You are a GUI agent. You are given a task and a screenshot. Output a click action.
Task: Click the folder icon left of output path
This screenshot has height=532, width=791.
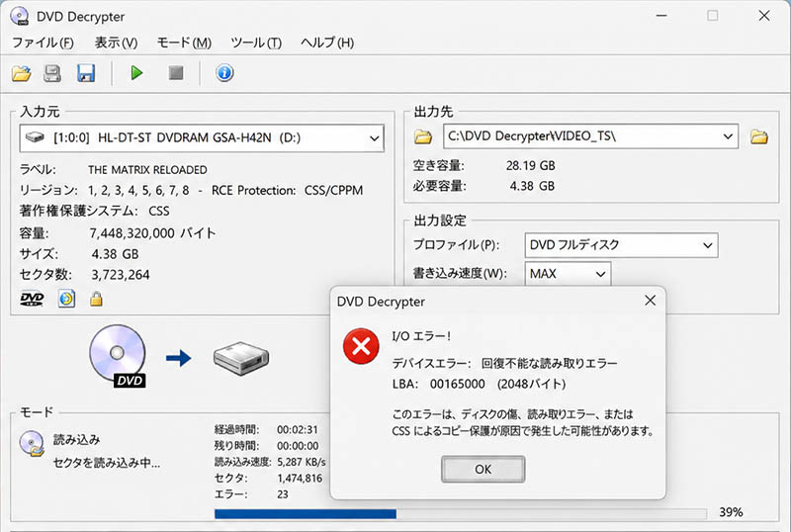click(423, 136)
